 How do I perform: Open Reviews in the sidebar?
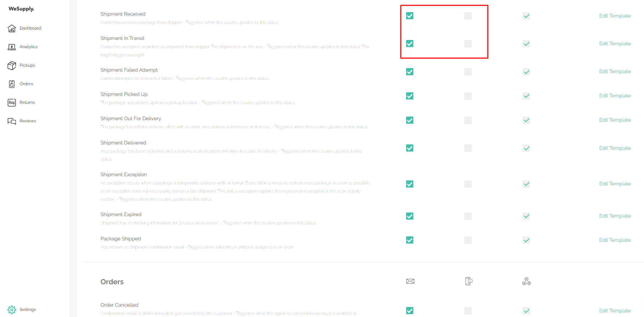pos(28,121)
